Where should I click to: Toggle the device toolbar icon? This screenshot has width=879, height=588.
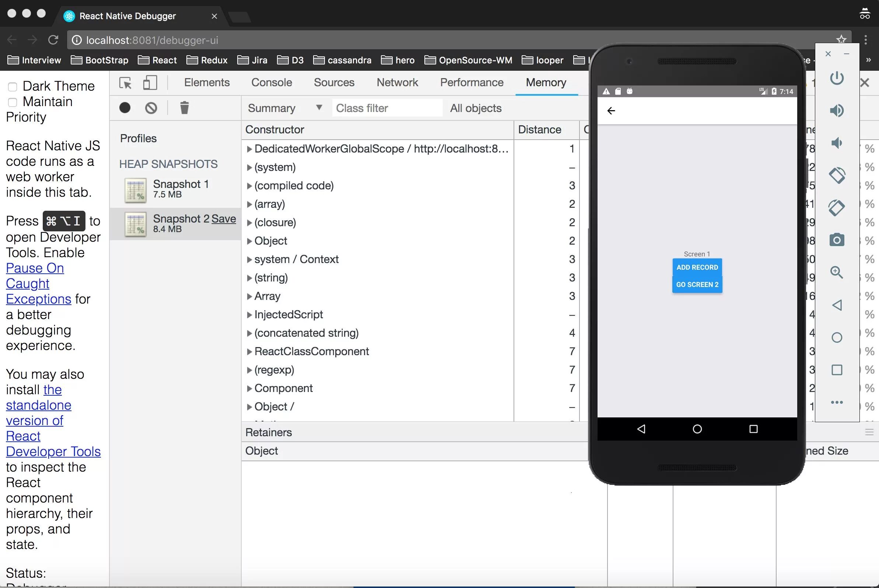point(150,83)
